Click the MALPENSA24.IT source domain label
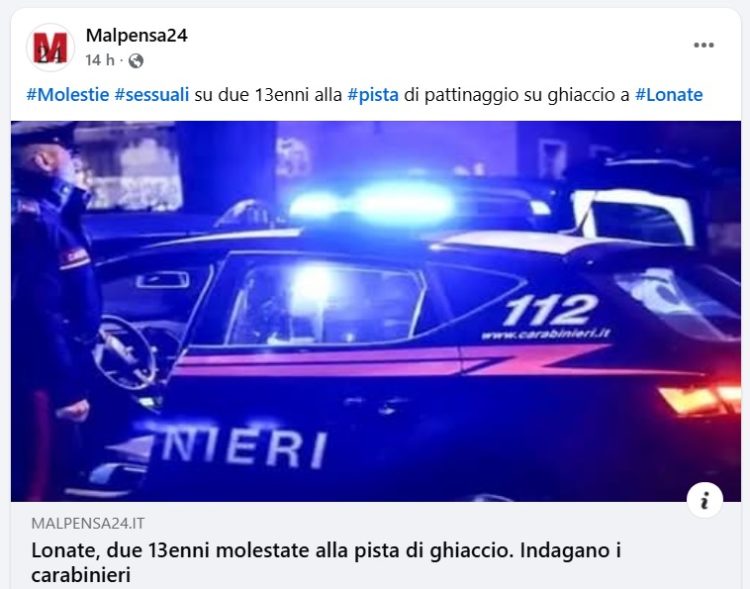Image resolution: width=750 pixels, height=589 pixels. pyautogui.click(x=88, y=523)
